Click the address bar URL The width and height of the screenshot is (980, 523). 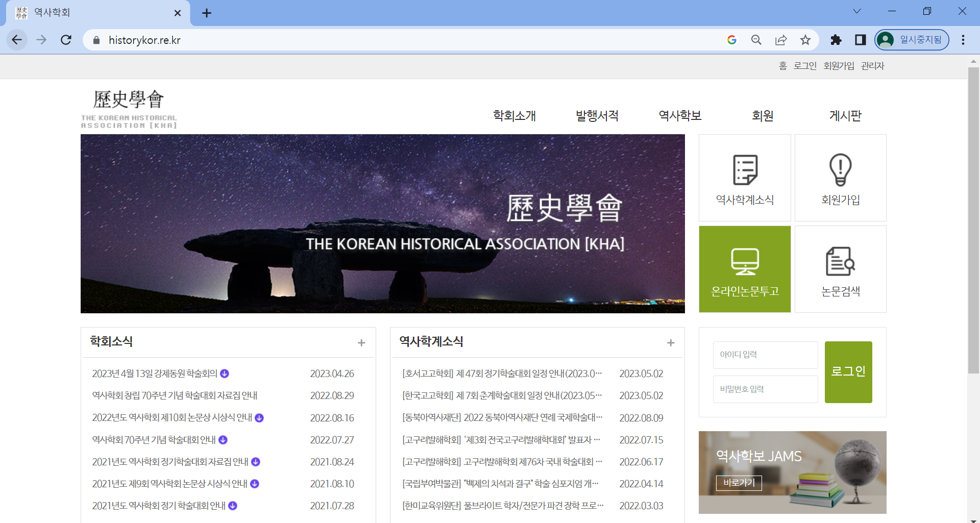(144, 40)
